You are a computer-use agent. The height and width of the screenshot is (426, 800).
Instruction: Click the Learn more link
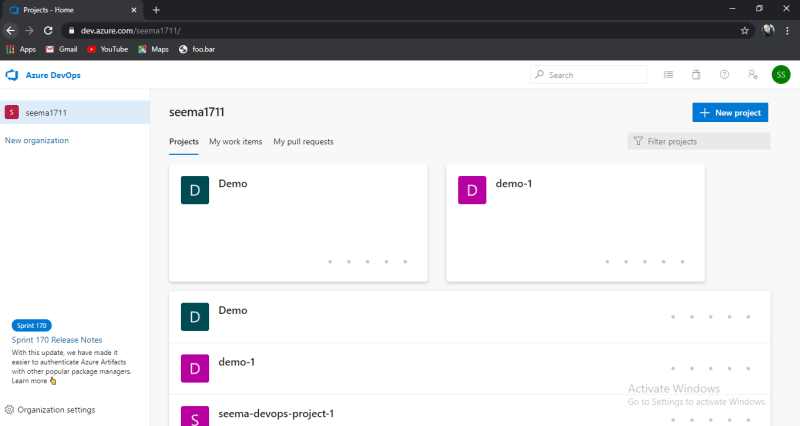click(x=29, y=381)
